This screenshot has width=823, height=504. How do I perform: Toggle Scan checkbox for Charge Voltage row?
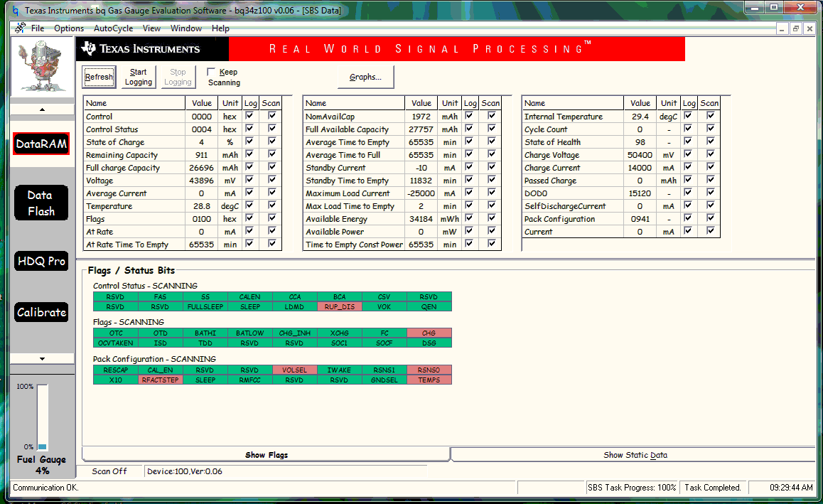pos(710,154)
